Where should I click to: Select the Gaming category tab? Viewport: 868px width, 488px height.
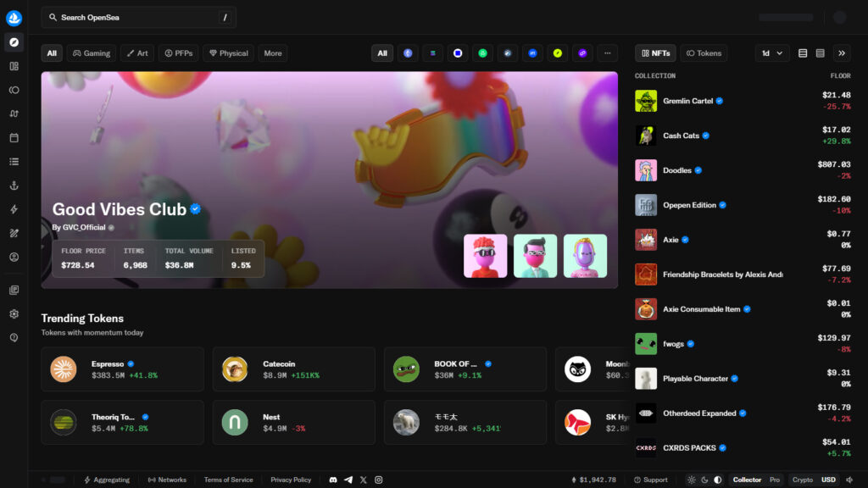click(92, 53)
